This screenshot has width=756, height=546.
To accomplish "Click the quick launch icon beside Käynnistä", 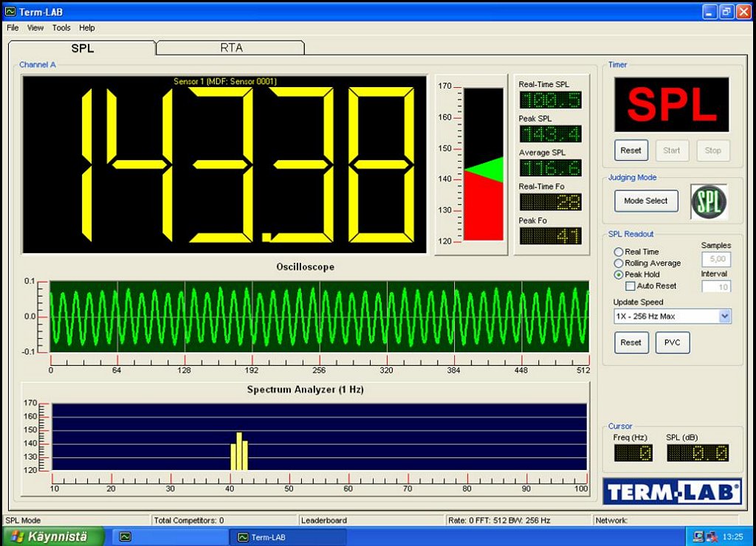I will [x=126, y=536].
